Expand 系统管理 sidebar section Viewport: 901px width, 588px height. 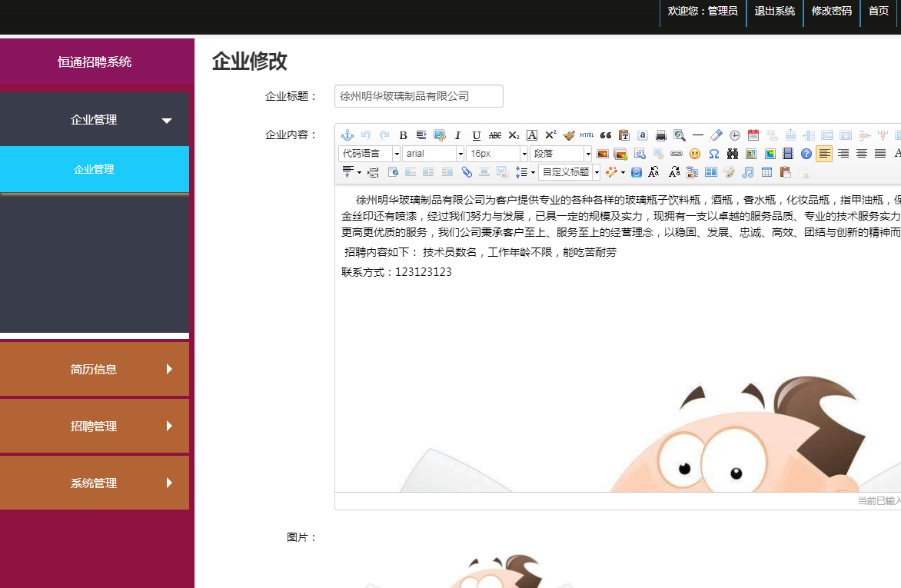95,483
